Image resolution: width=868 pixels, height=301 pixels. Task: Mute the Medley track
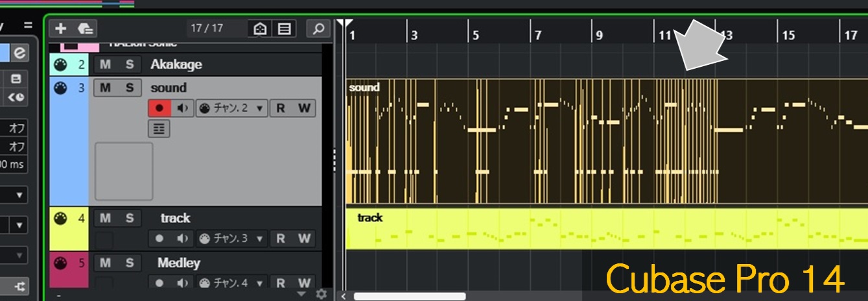[105, 263]
